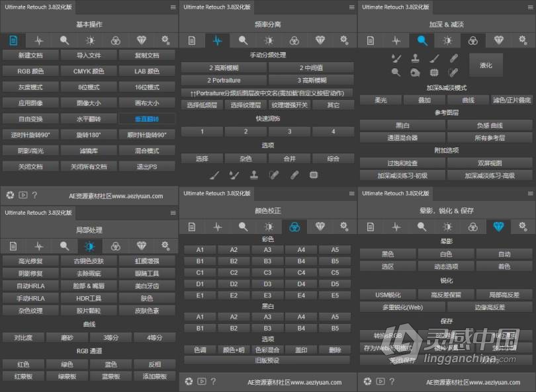Click Ultimate Retouch 3.8 tab above 晕影、锐化 & 保存
Image resolution: width=536 pixels, height=392 pixels.
click(396, 193)
